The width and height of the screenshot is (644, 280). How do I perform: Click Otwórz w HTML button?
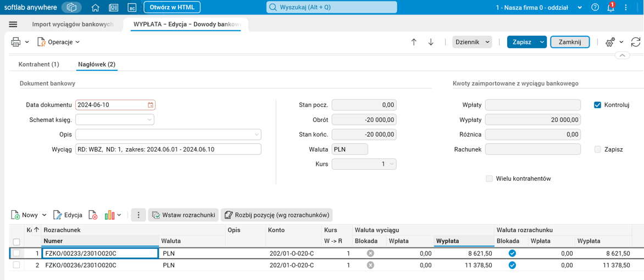(172, 7)
